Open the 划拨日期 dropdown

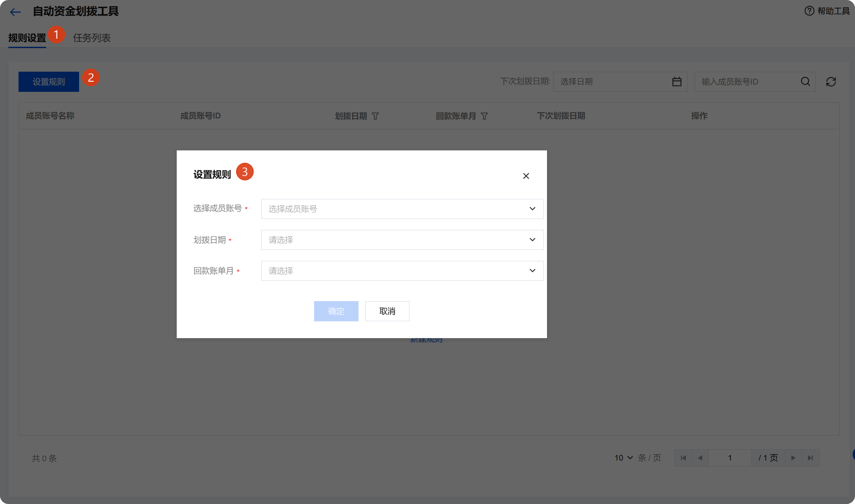coord(402,240)
